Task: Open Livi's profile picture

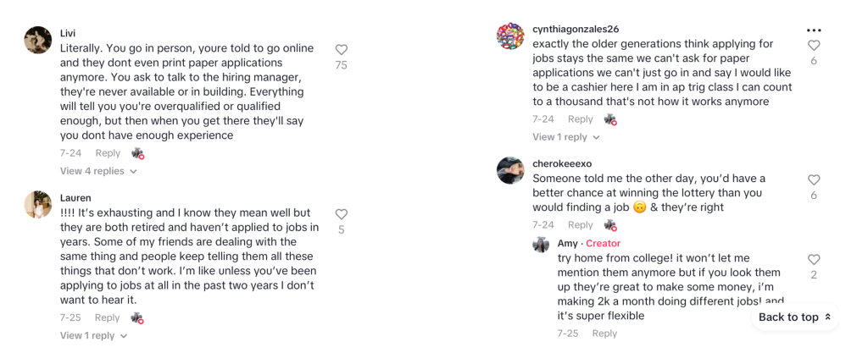Action: [38, 40]
